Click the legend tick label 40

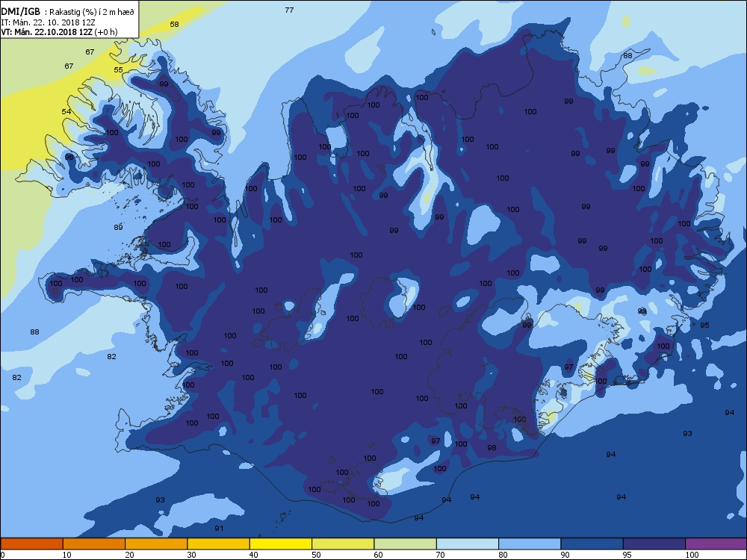(x=253, y=555)
